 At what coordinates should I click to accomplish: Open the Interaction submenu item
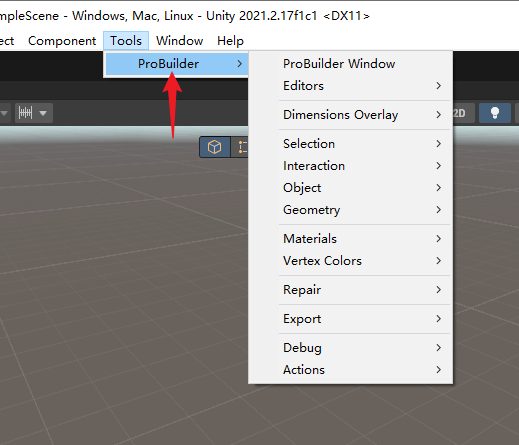[350, 166]
